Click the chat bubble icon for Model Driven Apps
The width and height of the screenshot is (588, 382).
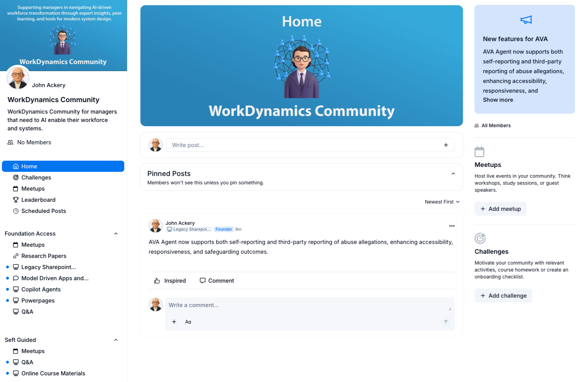(x=16, y=278)
